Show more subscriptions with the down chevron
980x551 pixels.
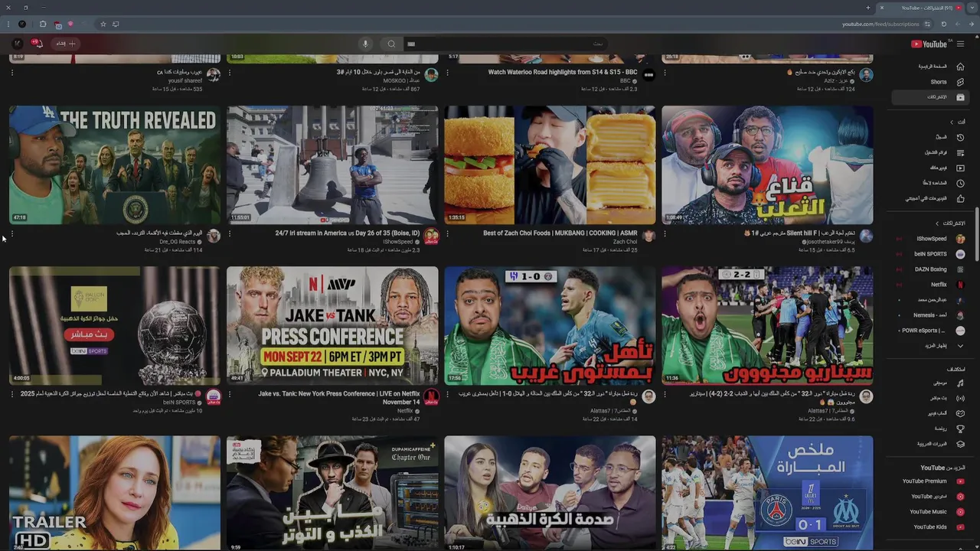(x=960, y=346)
